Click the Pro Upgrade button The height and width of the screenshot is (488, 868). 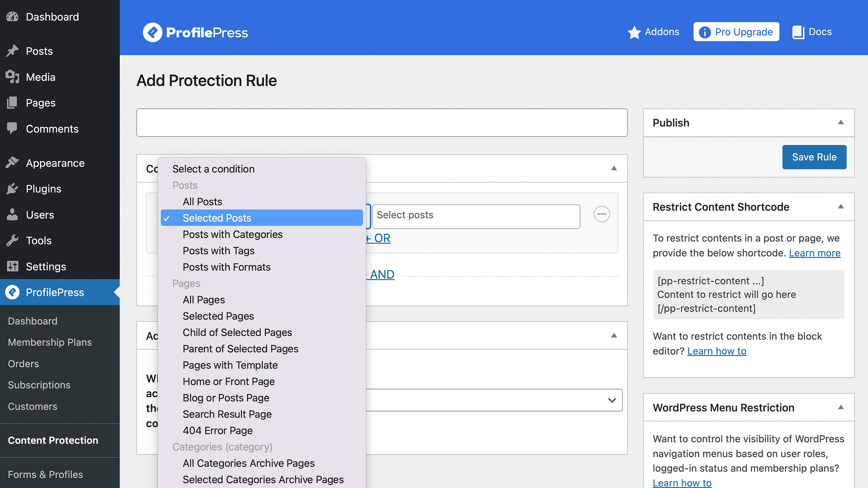736,32
